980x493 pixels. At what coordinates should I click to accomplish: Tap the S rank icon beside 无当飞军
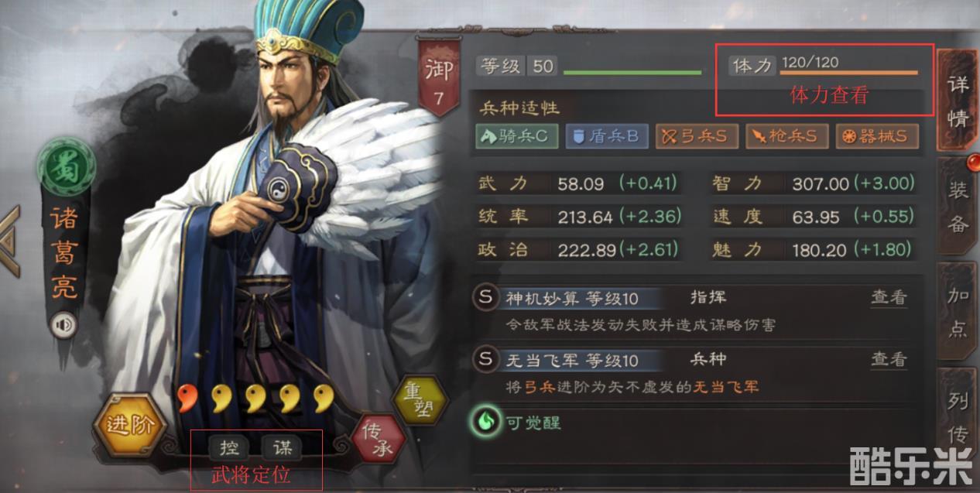[486, 360]
